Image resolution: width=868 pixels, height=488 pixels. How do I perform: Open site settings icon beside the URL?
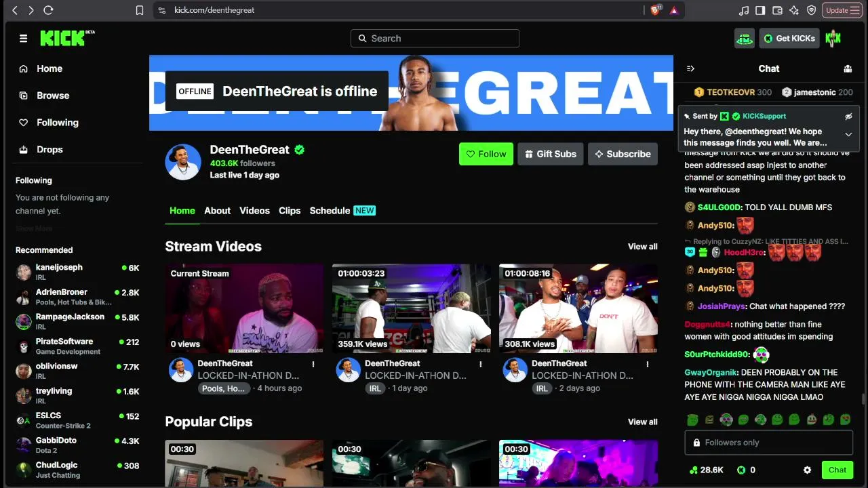(x=161, y=10)
